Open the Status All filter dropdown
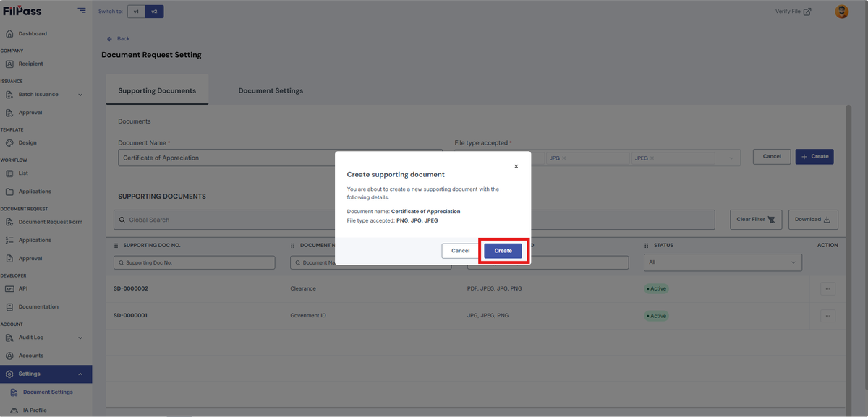 coord(723,262)
